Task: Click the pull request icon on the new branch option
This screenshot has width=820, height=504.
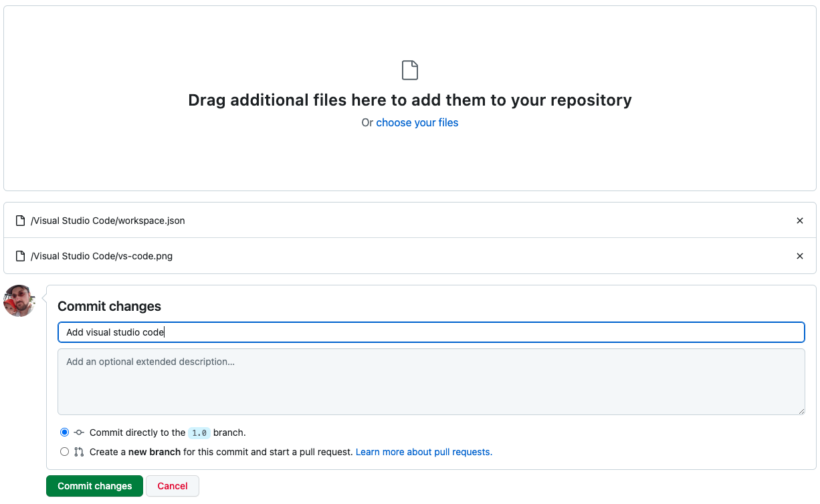Action: click(78, 451)
